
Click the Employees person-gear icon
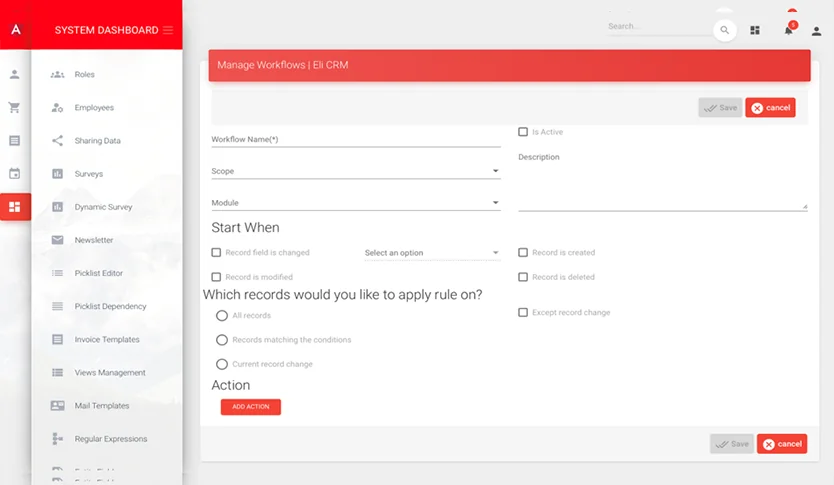(x=57, y=107)
